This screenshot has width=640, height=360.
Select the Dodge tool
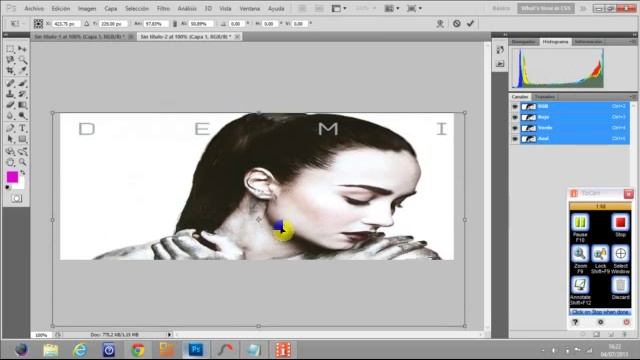(22, 116)
